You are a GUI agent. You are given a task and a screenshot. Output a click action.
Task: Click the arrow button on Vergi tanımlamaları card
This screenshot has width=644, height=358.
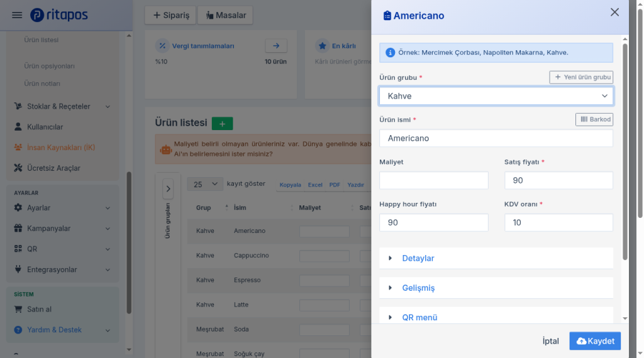[276, 46]
